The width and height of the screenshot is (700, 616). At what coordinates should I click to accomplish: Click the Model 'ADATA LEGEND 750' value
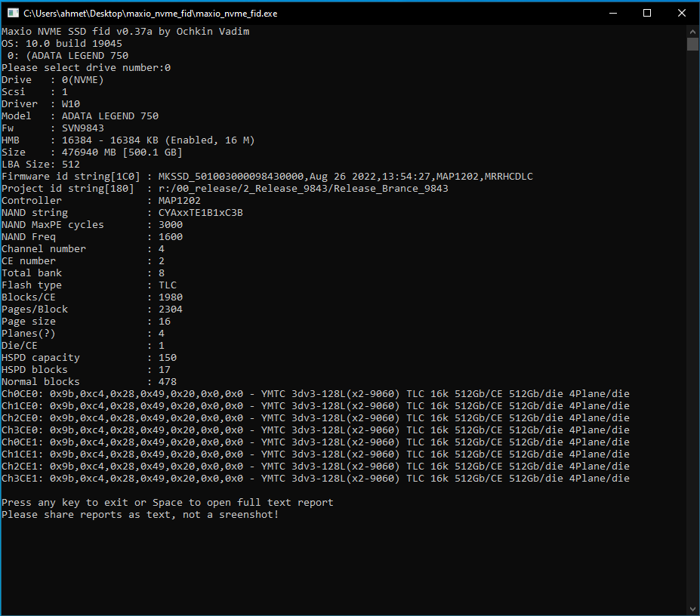(x=110, y=115)
